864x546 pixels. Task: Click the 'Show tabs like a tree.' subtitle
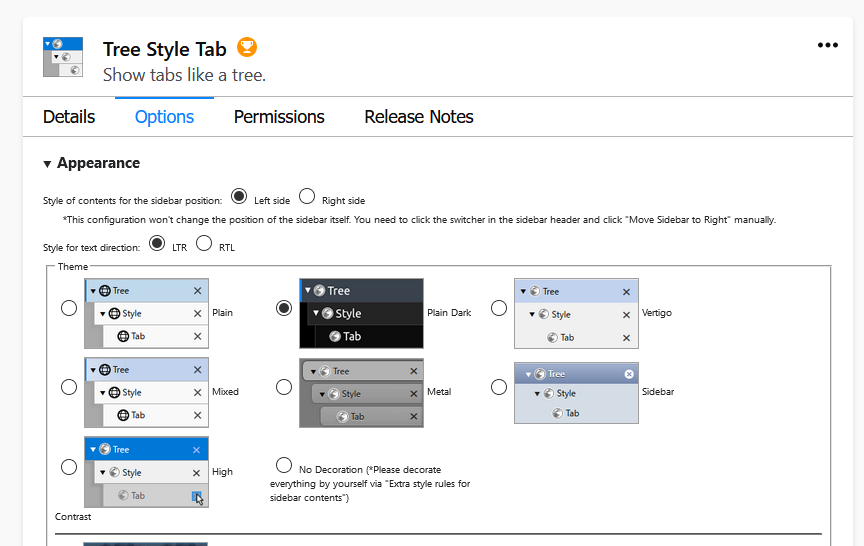184,75
